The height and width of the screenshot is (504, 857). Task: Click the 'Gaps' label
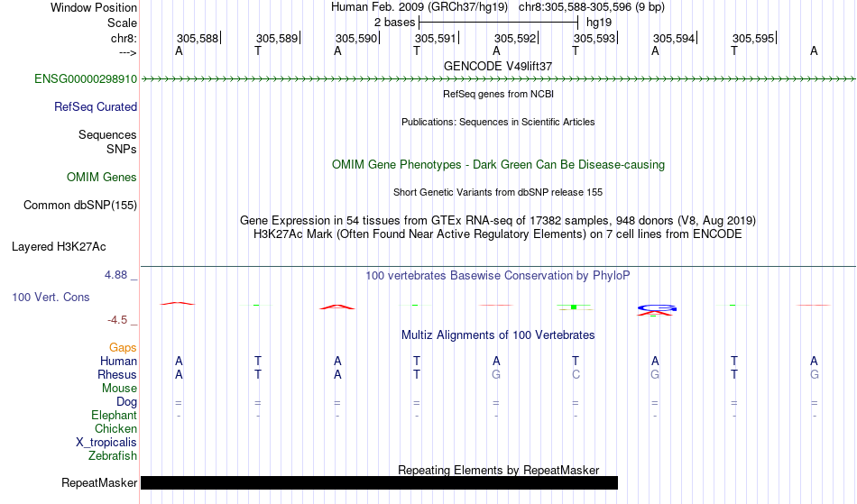point(123,348)
